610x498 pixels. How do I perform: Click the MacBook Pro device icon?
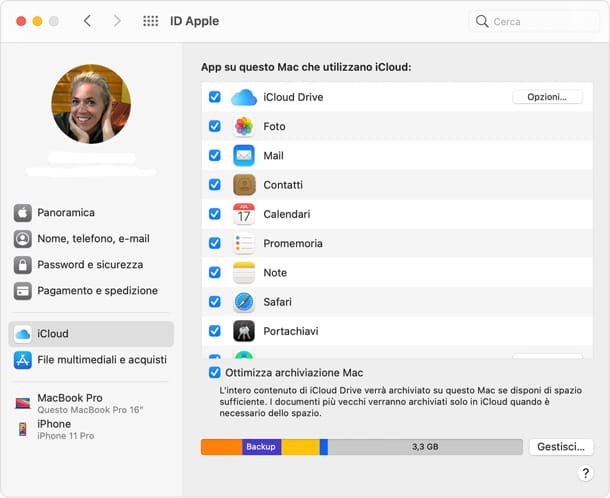(x=23, y=403)
